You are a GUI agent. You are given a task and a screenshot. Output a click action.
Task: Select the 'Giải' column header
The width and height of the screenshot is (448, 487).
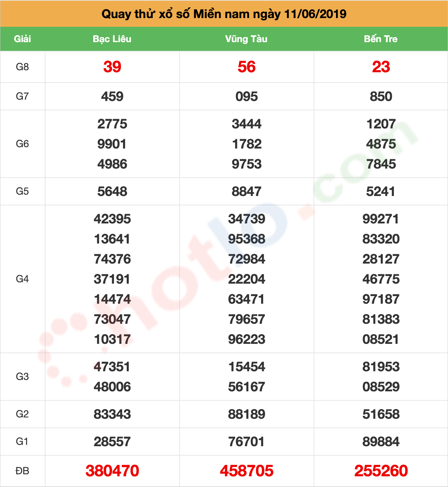pos(22,39)
